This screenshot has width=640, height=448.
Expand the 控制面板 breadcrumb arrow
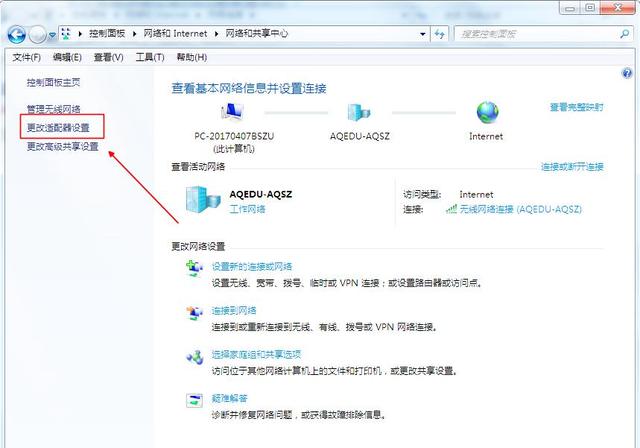(x=134, y=34)
